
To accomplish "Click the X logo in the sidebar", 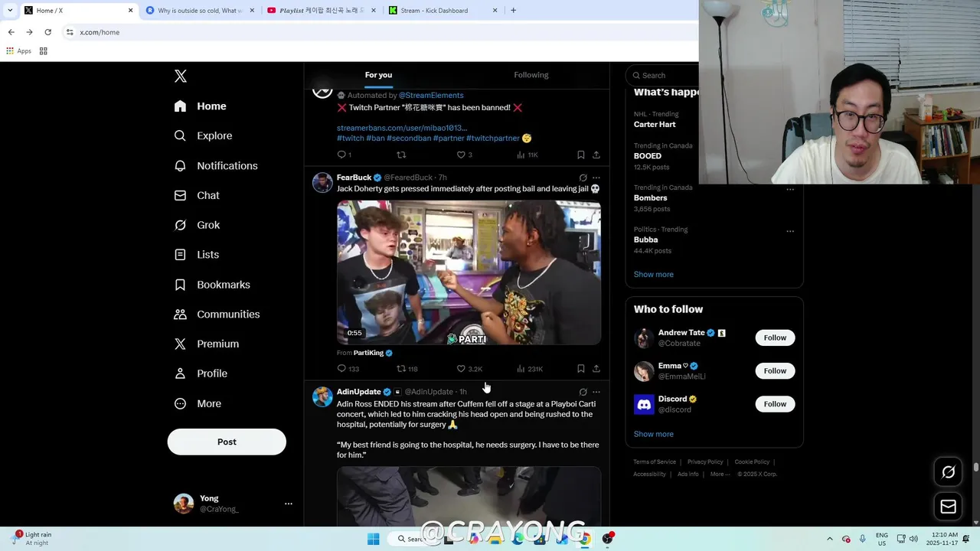I will coord(181,76).
